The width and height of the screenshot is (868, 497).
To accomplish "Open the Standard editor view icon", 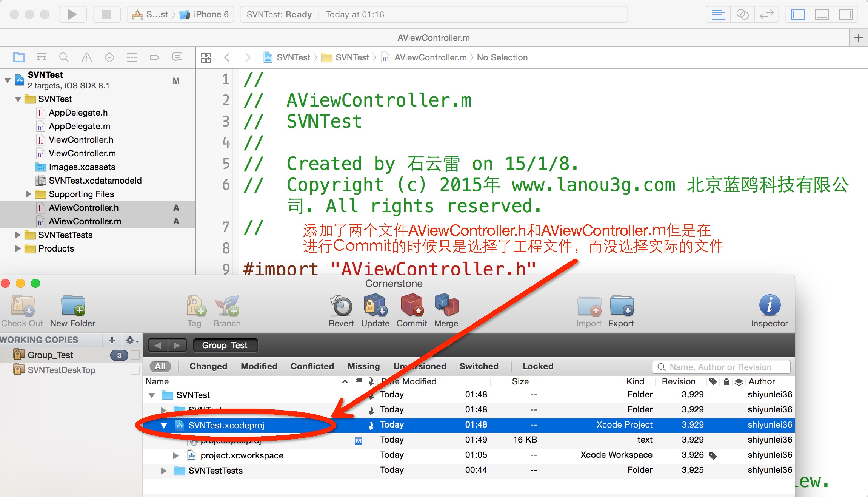I will coord(718,14).
